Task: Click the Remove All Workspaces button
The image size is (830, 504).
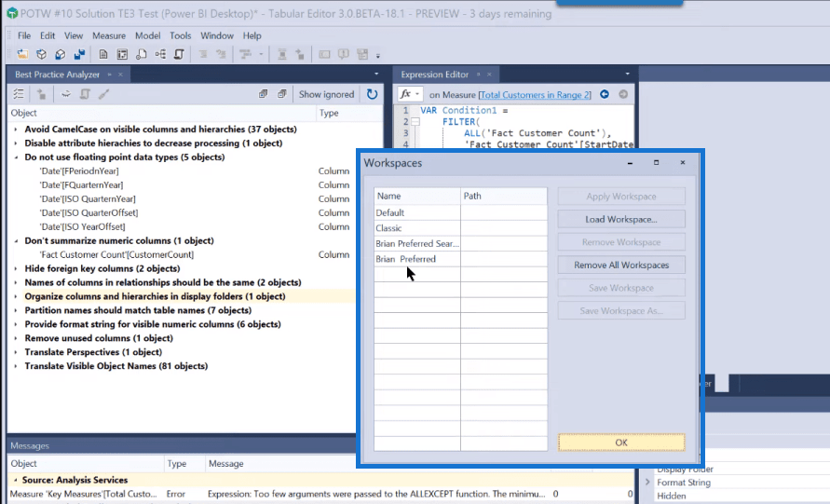Action: pos(621,266)
